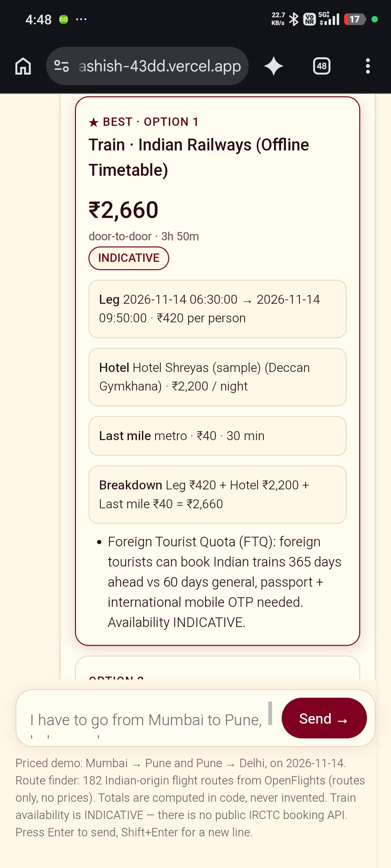Tap the green Duolingo notification icon
This screenshot has width=391, height=868.
pyautogui.click(x=63, y=20)
